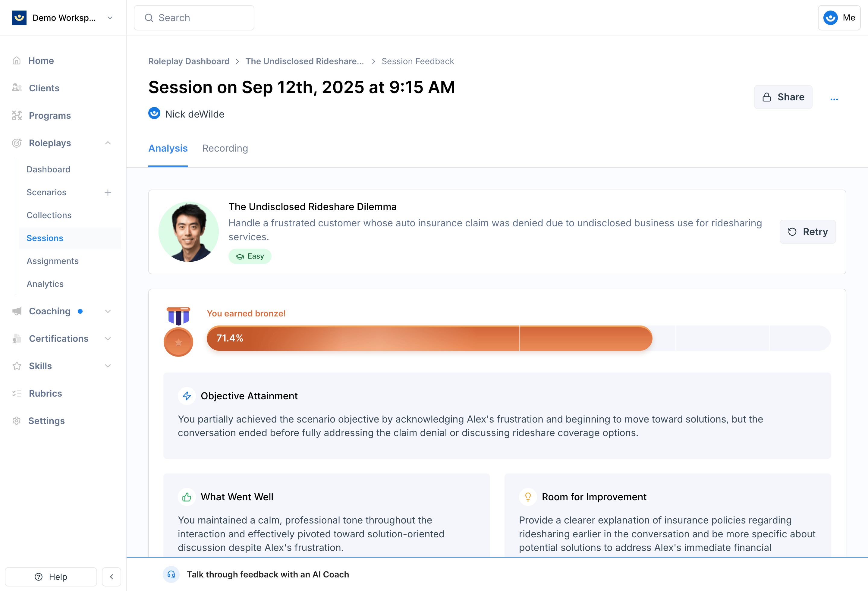Open the Demo Workspace switcher dropdown
The width and height of the screenshot is (868, 591).
pos(63,17)
